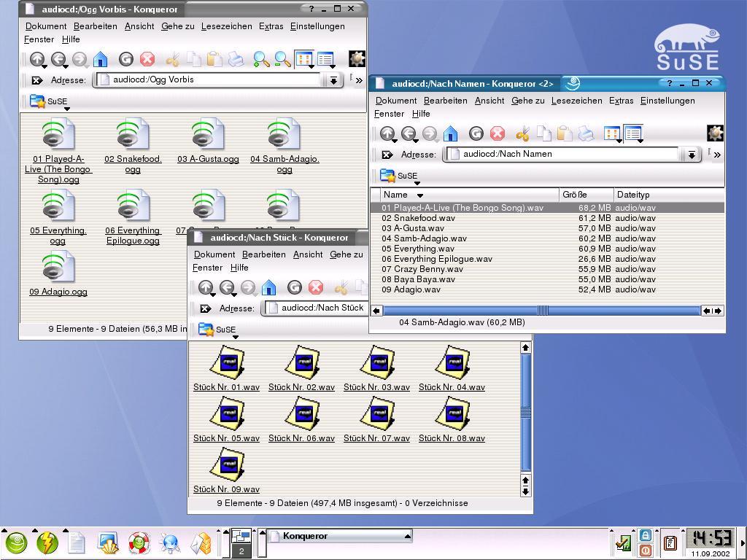Click red Stop icon in Ogg Vorbis window
Screen dimensions: 747x560
coord(147,59)
